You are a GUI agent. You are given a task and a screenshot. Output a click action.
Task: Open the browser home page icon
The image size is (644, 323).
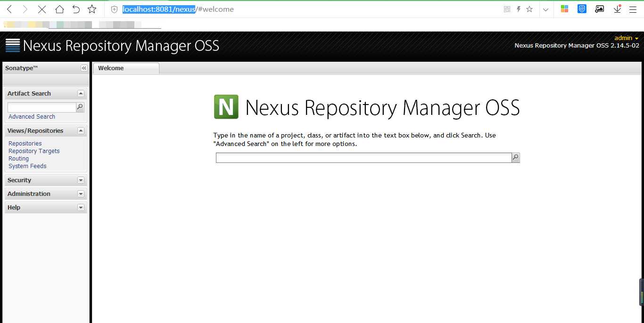(59, 9)
